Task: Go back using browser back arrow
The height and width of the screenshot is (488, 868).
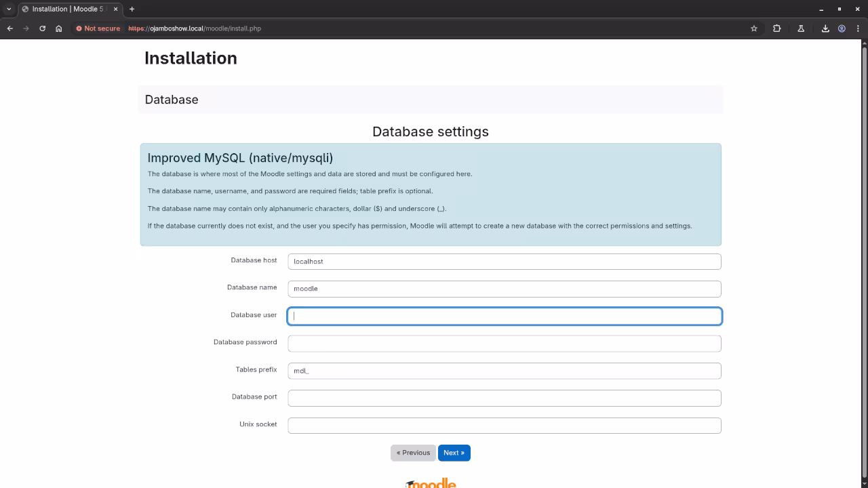Action: [x=9, y=28]
